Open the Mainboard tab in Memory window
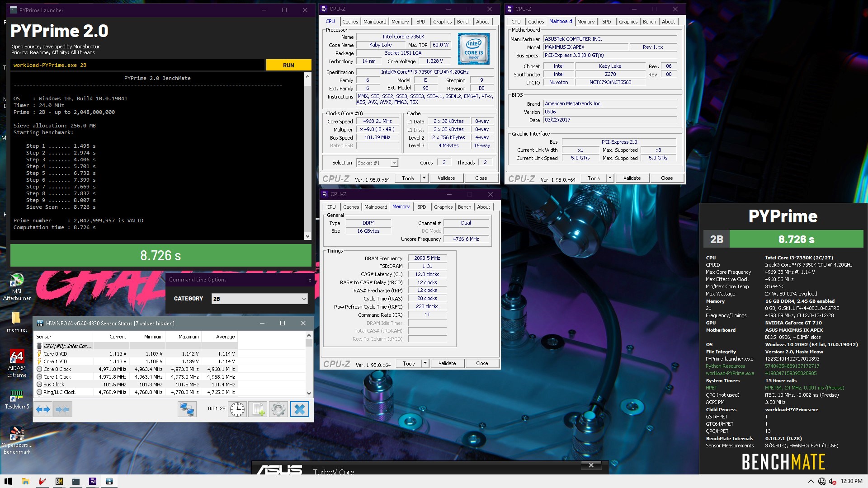 coord(376,207)
